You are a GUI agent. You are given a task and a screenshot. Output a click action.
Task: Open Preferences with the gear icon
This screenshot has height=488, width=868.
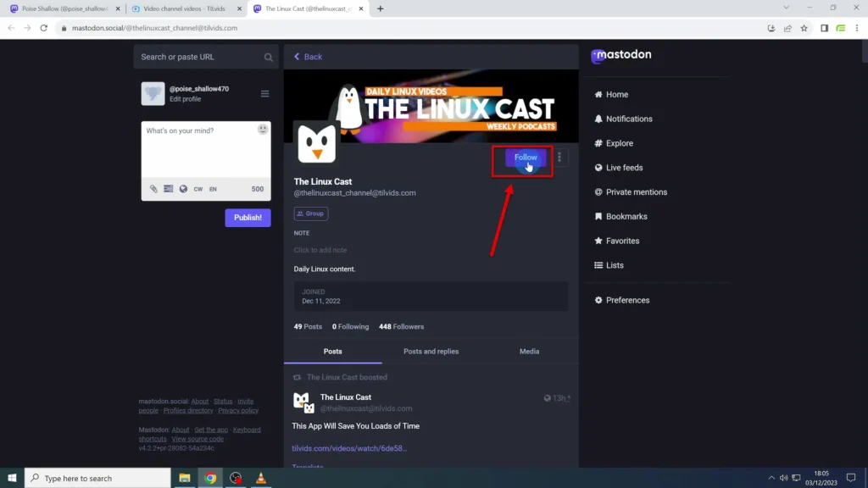coord(621,300)
